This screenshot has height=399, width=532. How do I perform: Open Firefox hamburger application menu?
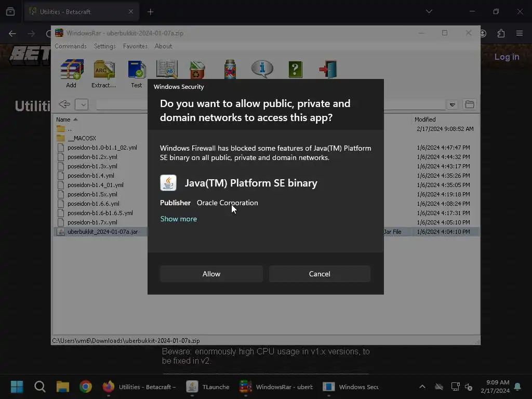520,33
